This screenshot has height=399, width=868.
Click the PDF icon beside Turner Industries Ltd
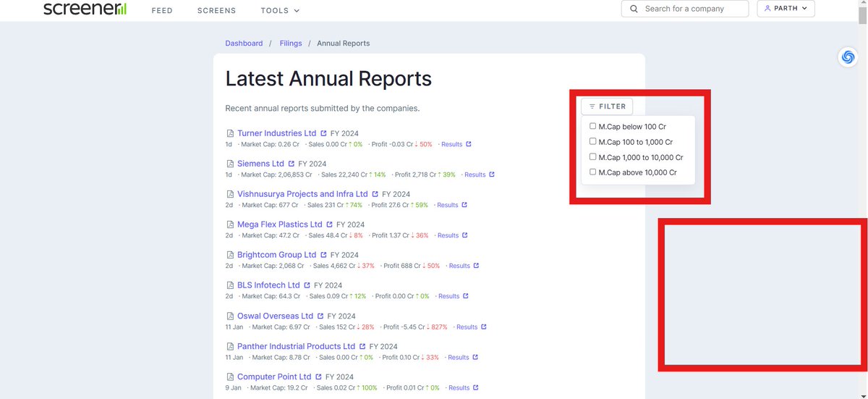230,134
